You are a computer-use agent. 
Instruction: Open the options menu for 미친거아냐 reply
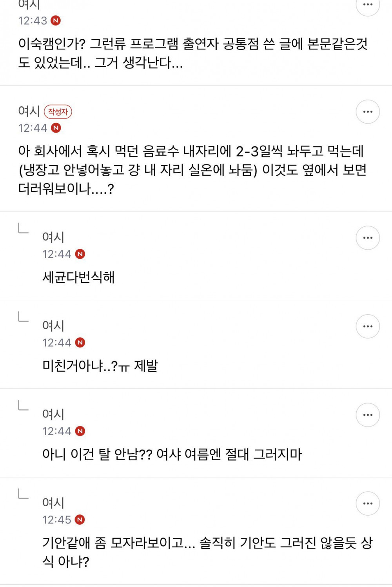pos(367,326)
